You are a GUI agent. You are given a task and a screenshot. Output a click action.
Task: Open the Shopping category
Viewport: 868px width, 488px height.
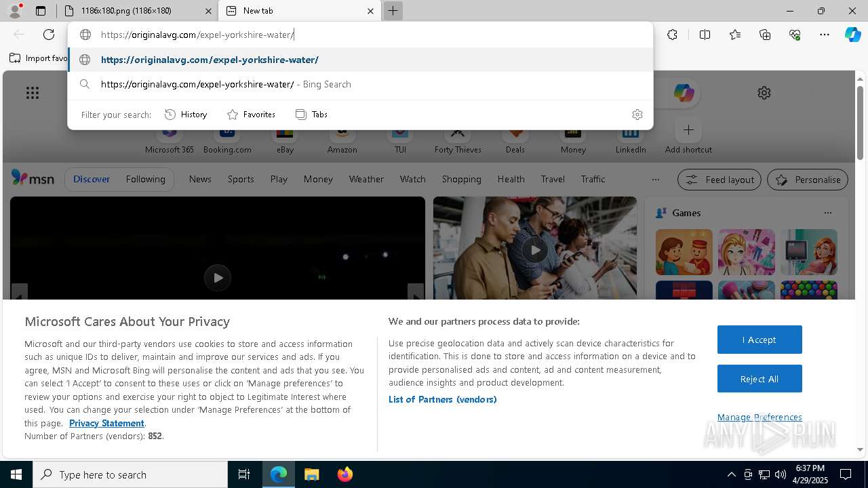click(461, 179)
